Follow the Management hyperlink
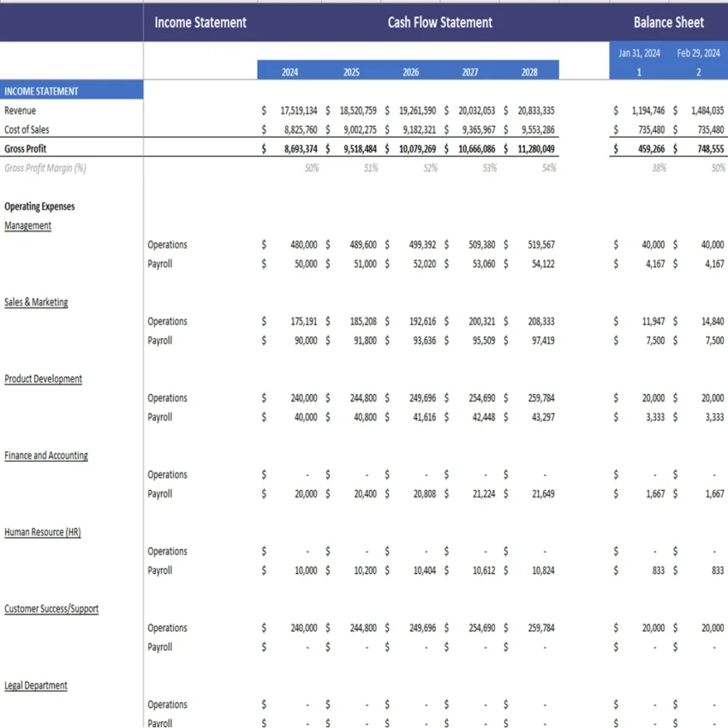 (27, 225)
